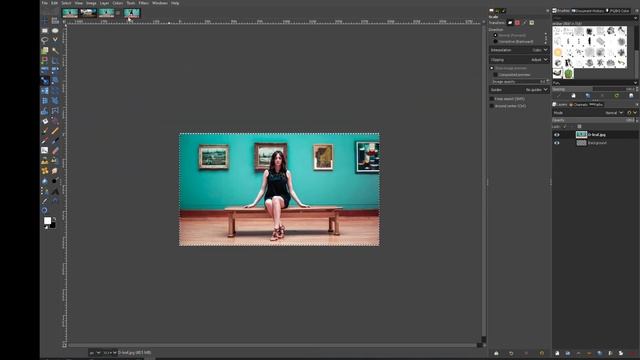The height and width of the screenshot is (360, 640).
Task: Click save tool preset icon
Action: [x=496, y=353]
